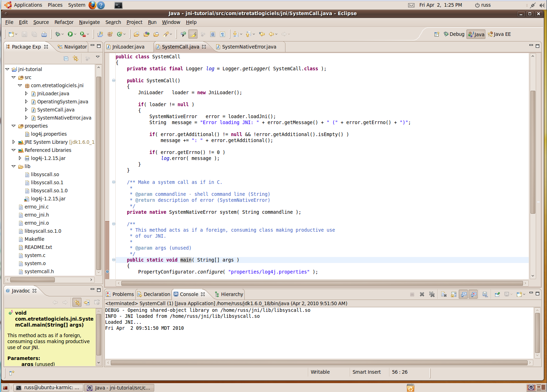
Task: Click the New Java Class icon
Action: pos(120,34)
